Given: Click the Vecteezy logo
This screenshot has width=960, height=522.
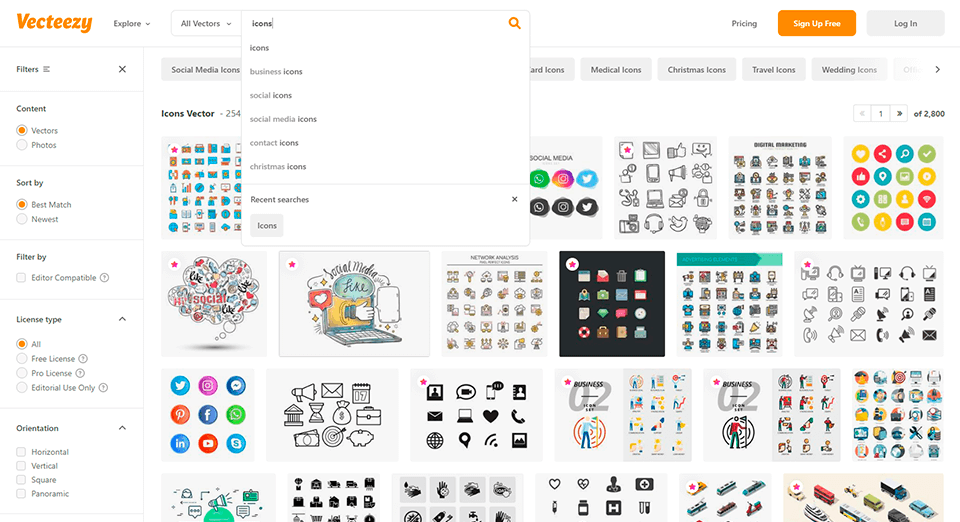Looking at the screenshot, I should 54,23.
